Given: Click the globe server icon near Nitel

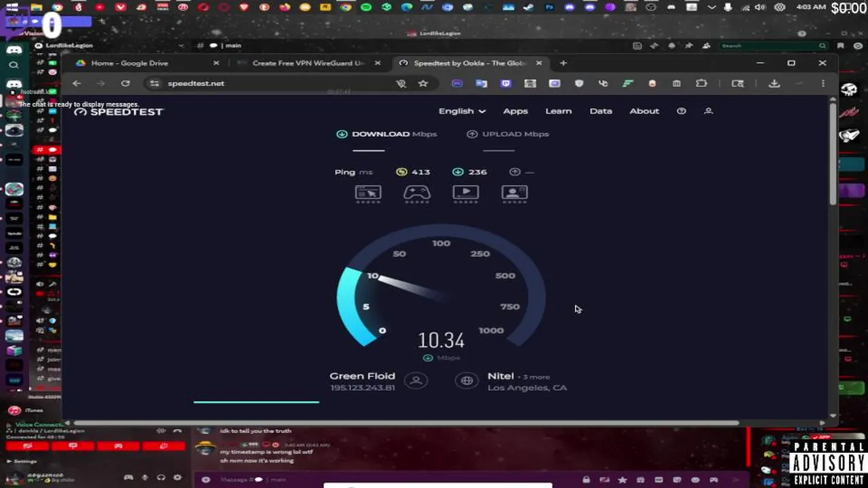Looking at the screenshot, I should coord(467,381).
